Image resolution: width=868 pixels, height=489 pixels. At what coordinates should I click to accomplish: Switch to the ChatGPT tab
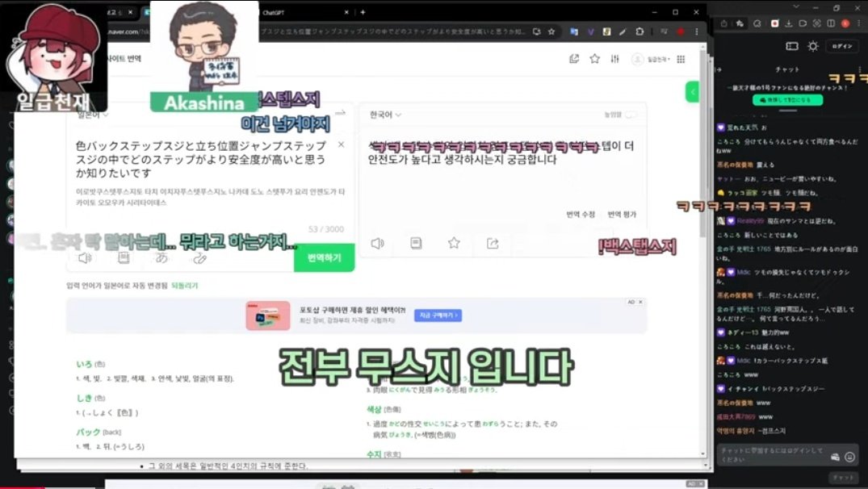point(304,12)
